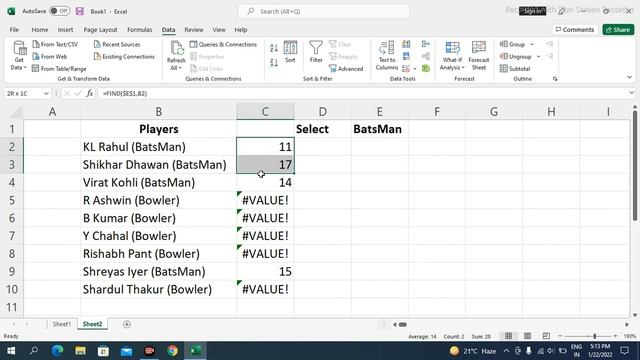Collapse the ribbon with chevron
The image size is (640, 360).
tap(629, 77)
